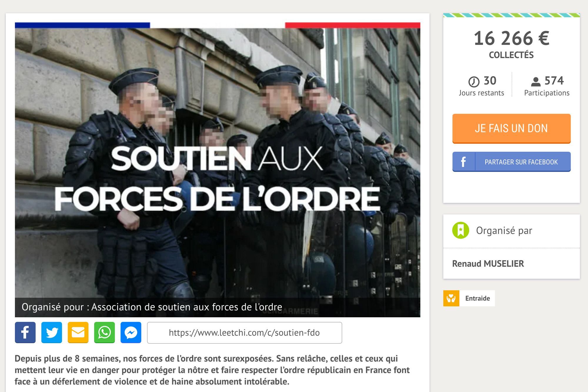Share via the Messenger icon
588x392 pixels.
131,333
